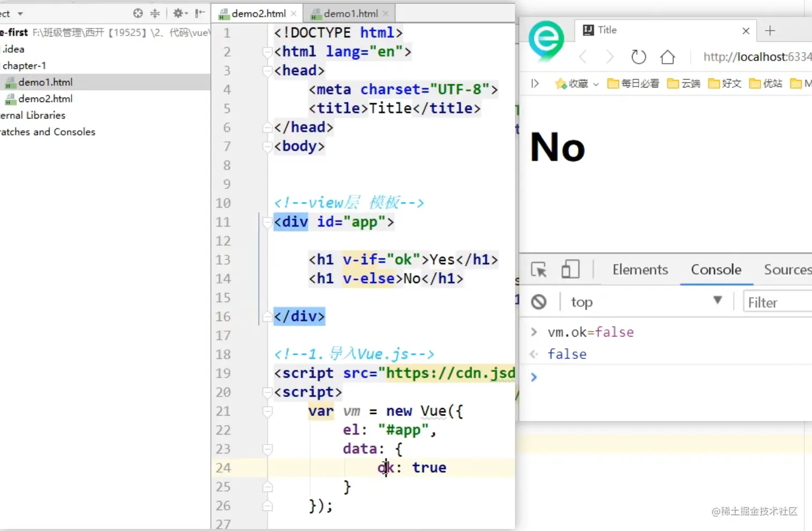Switch to the DevTools Console tab

(x=716, y=270)
